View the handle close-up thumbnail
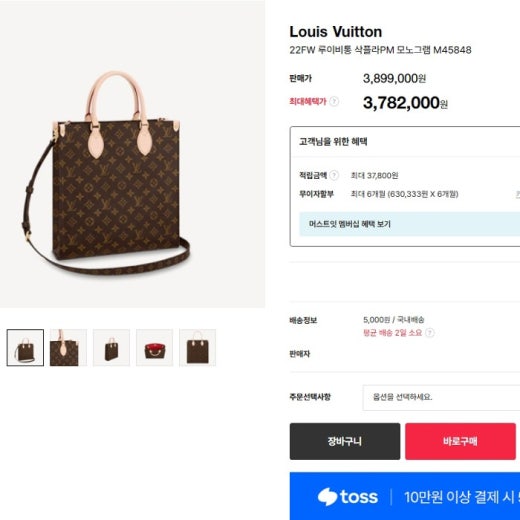Viewport: 520px width, 520px height. click(68, 348)
